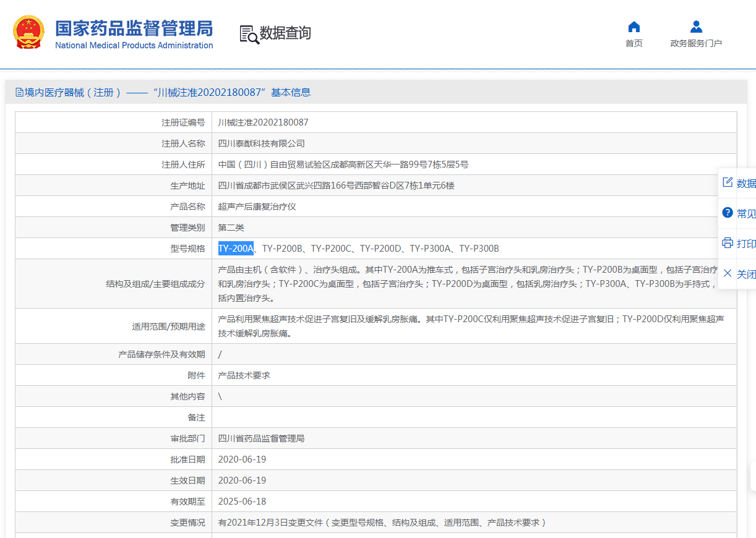Click 审批部门 row label
756x538 pixels.
click(x=188, y=438)
